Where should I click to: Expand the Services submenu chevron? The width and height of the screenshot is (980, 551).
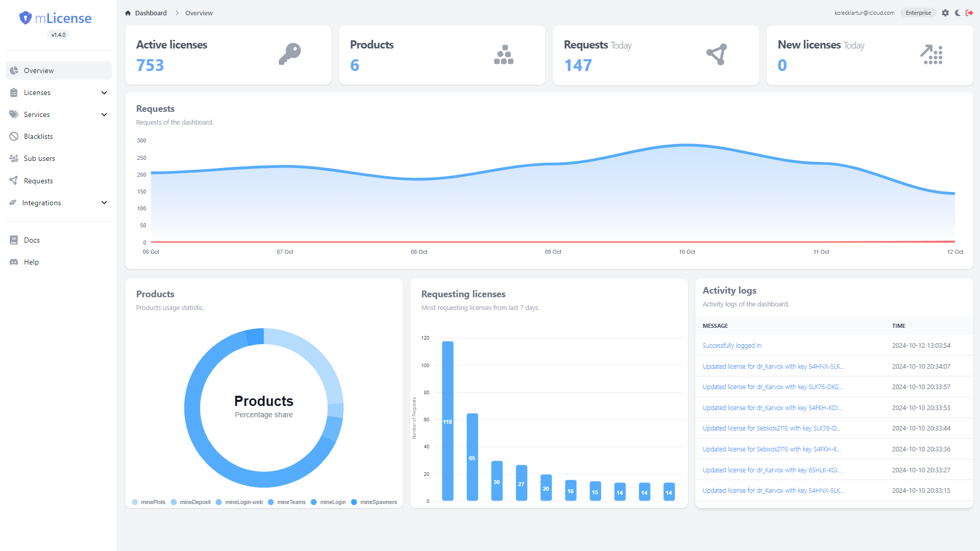click(x=104, y=114)
